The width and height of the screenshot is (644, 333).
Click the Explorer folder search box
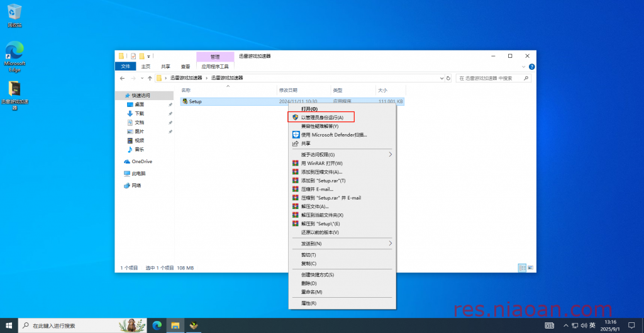tap(493, 78)
